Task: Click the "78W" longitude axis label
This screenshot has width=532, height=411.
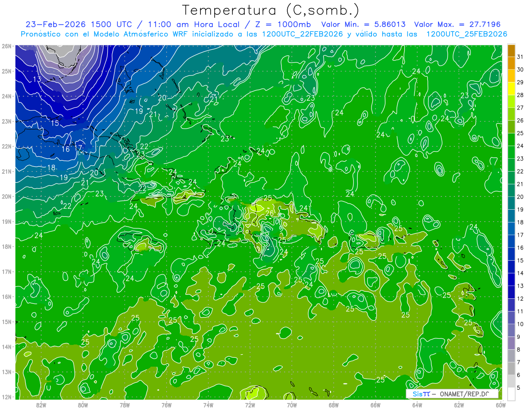Action: pos(125,405)
